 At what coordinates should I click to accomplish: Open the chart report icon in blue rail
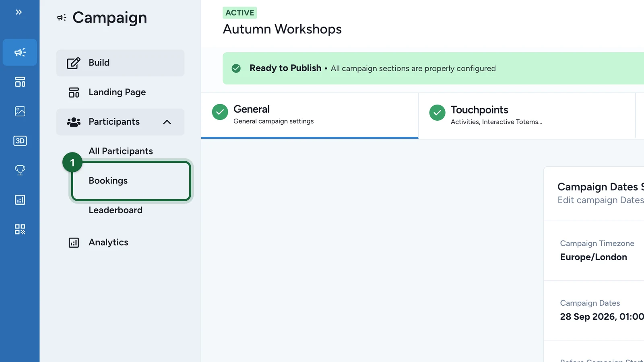coord(20,200)
